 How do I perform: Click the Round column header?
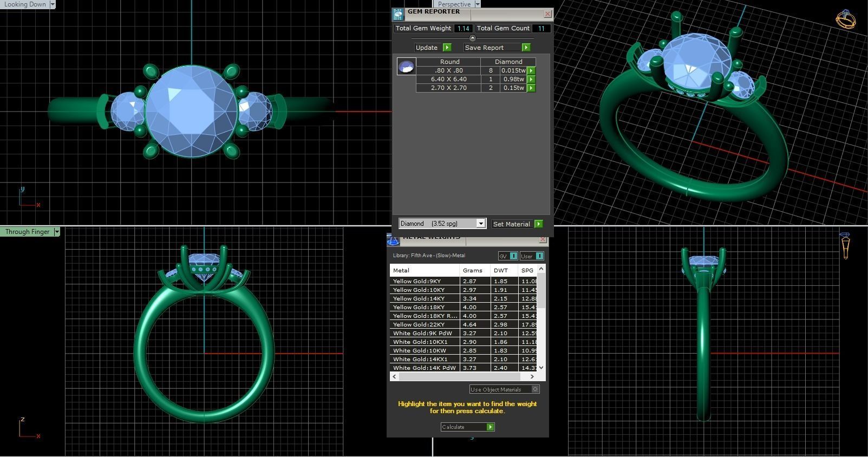449,62
